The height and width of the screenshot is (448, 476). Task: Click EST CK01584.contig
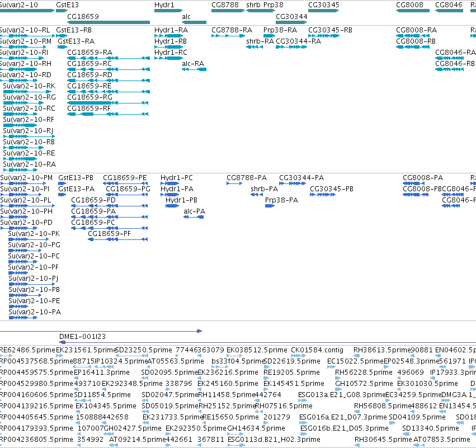tap(317, 350)
